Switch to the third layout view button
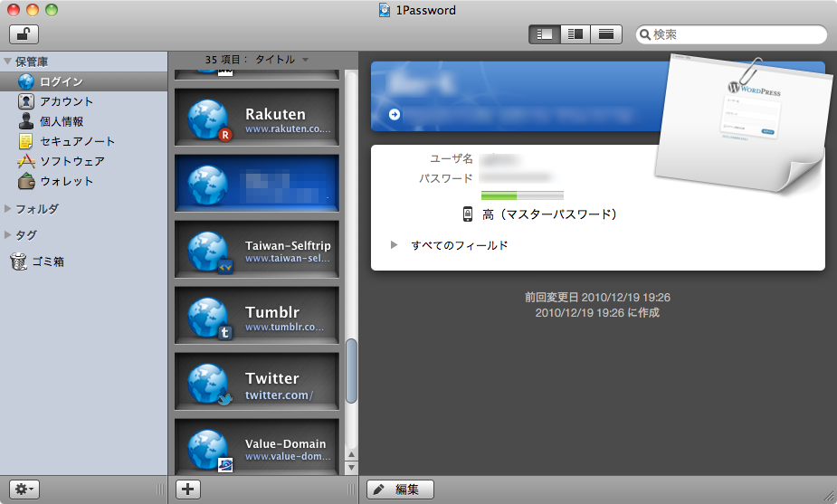Image resolution: width=837 pixels, height=504 pixels. point(606,34)
